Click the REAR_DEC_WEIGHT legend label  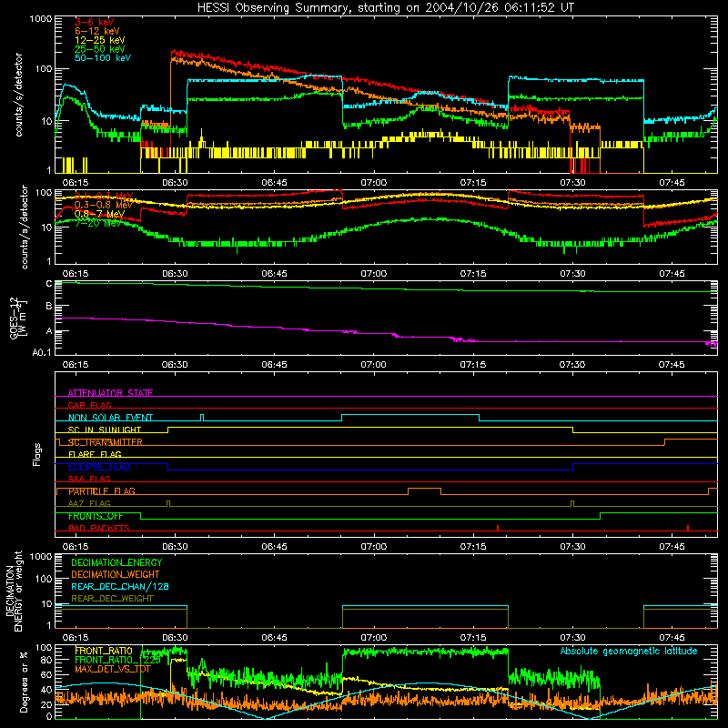pos(112,599)
